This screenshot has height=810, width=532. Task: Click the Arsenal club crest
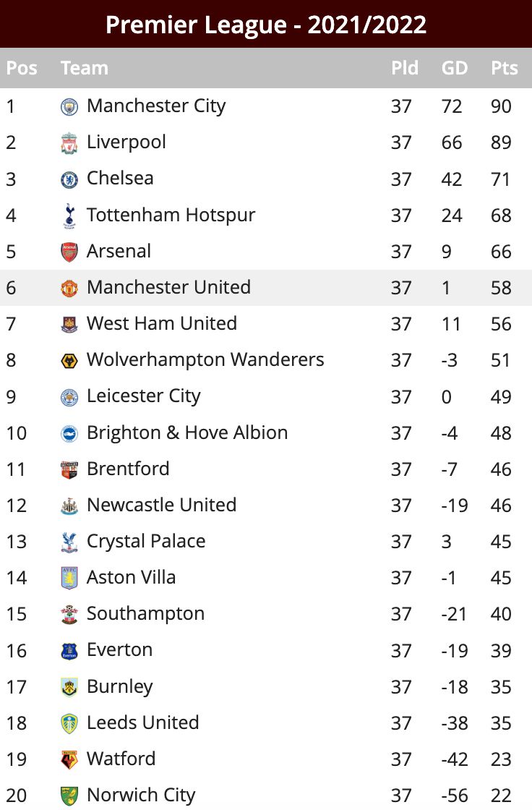click(x=69, y=252)
